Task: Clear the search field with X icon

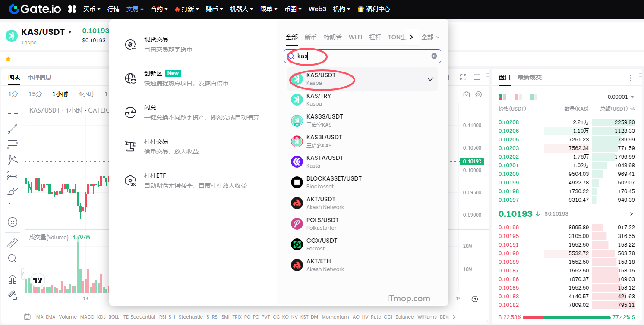Action: (x=434, y=56)
